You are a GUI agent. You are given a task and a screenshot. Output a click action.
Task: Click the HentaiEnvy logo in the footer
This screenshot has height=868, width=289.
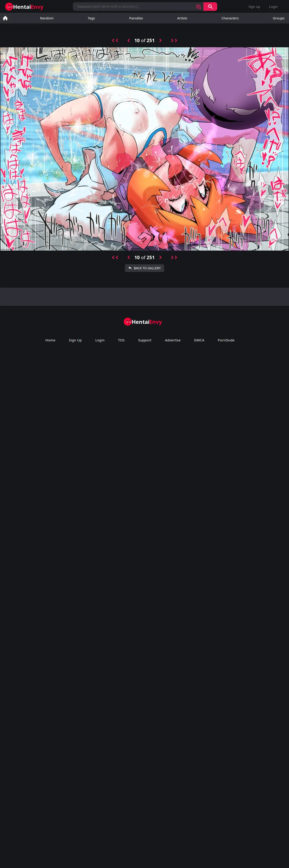[143, 322]
